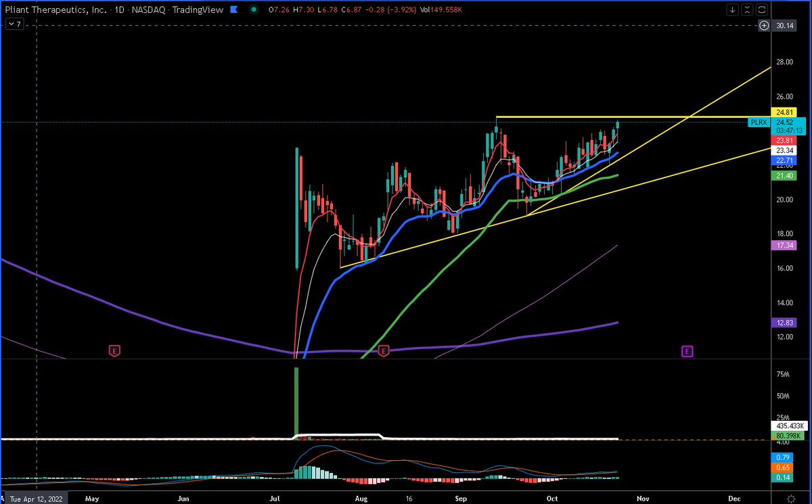
Task: Click the blue 0.79 MACD label
Action: click(784, 456)
